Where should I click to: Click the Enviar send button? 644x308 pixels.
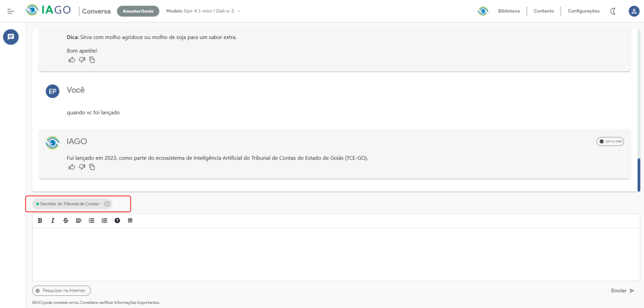click(623, 290)
